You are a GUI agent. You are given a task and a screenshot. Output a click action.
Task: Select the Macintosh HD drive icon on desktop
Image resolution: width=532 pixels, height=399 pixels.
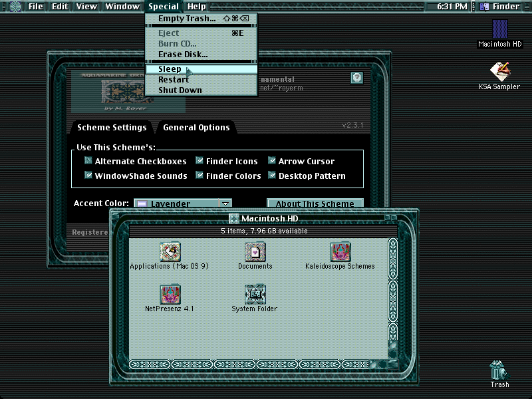500,29
